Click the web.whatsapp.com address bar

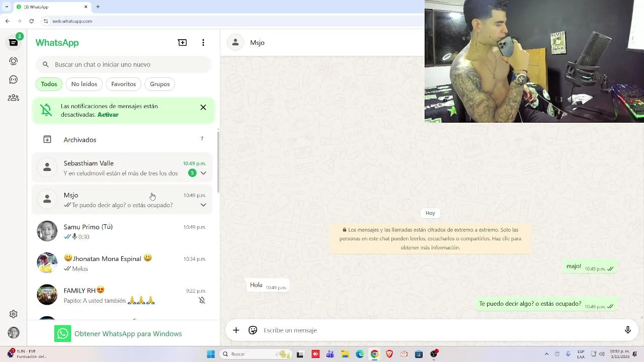(231, 21)
